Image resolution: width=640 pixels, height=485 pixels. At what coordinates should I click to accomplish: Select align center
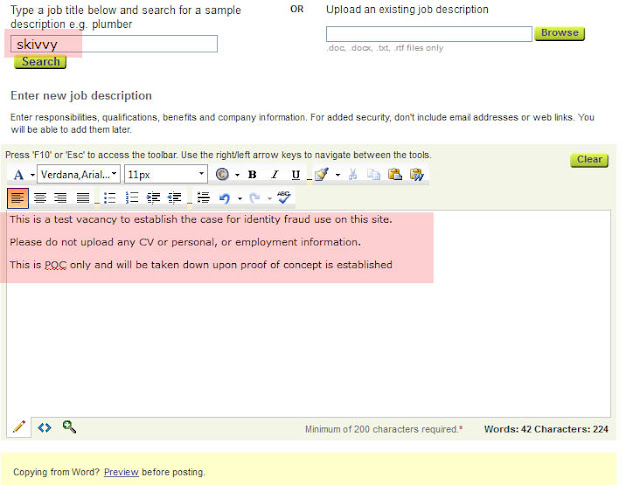[x=40, y=198]
